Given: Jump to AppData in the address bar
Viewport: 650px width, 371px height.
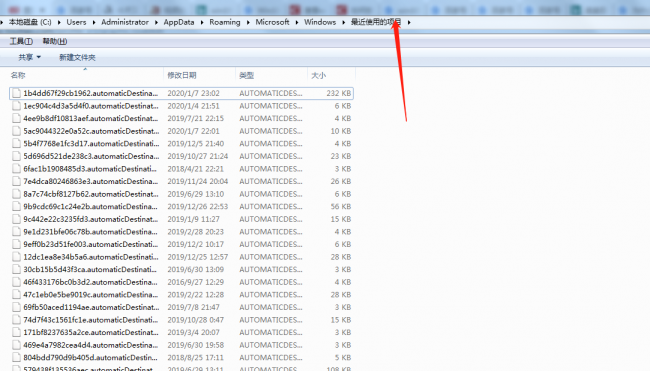Looking at the screenshot, I should [x=179, y=22].
